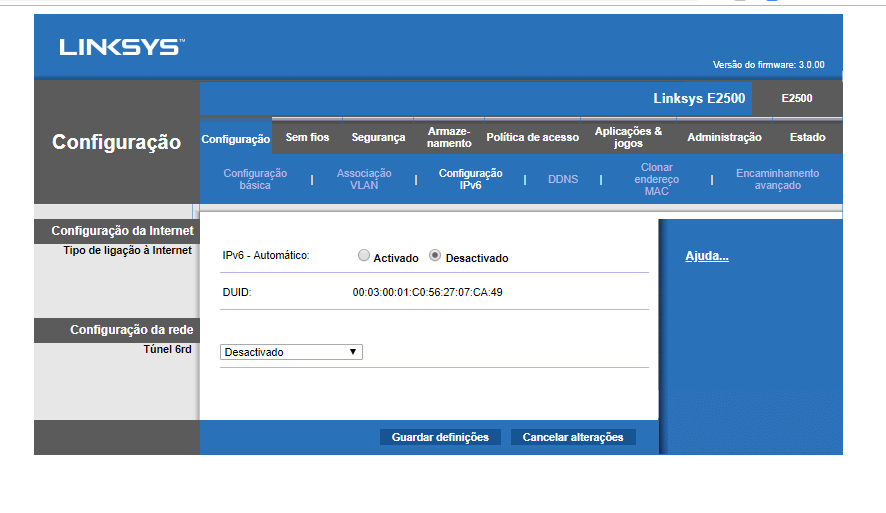Open Associação VLAN submenu
886x513 pixels.
(364, 179)
